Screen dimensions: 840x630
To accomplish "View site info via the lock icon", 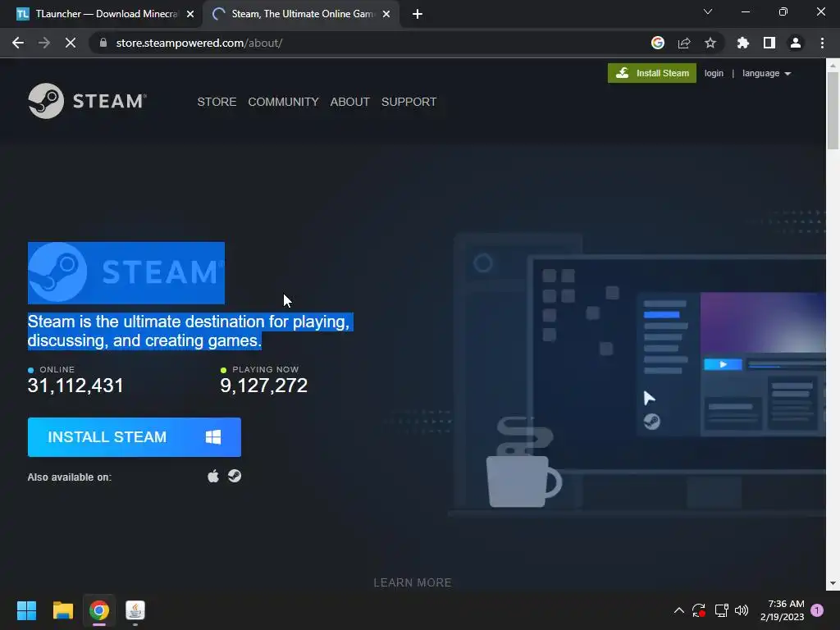I will tap(103, 43).
